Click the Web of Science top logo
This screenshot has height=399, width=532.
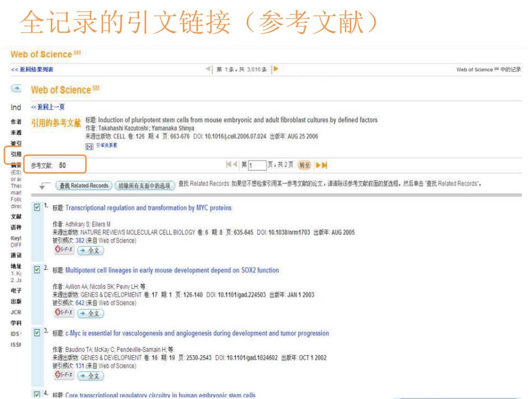[x=46, y=54]
